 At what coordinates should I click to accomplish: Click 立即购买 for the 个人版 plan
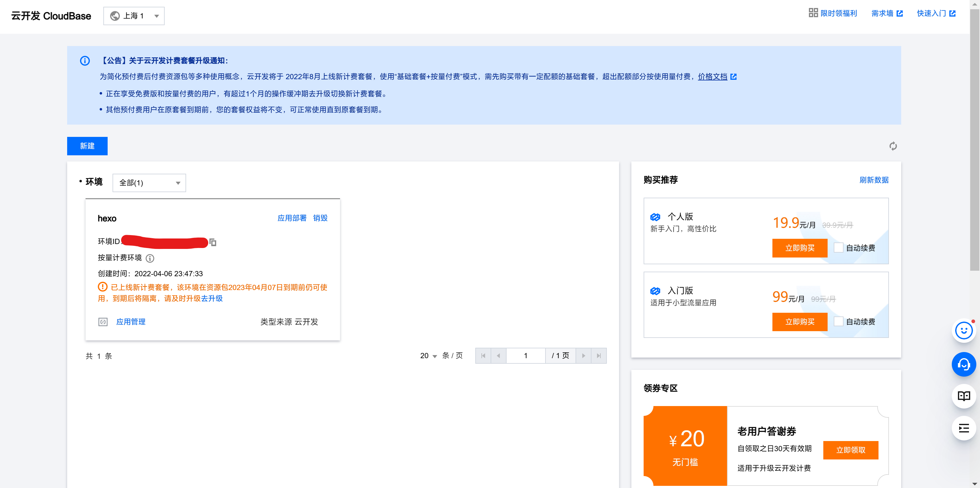(800, 248)
